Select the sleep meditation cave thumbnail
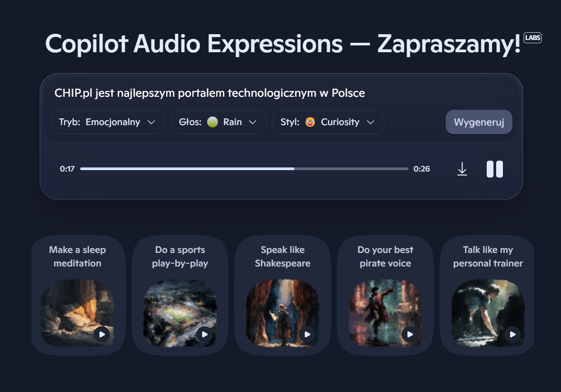 [77, 312]
